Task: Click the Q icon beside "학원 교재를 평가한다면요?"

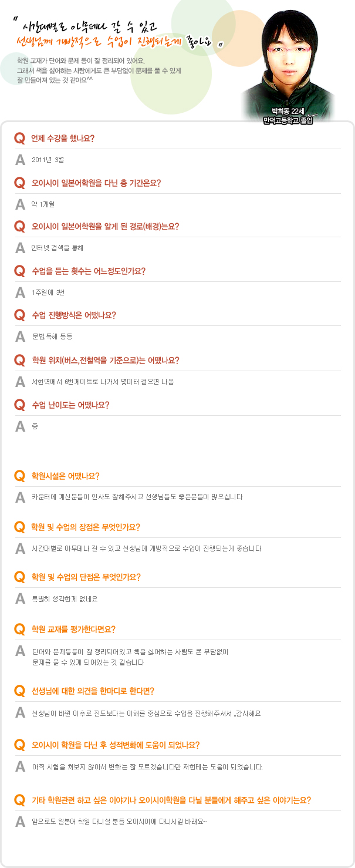Action: pos(20,629)
